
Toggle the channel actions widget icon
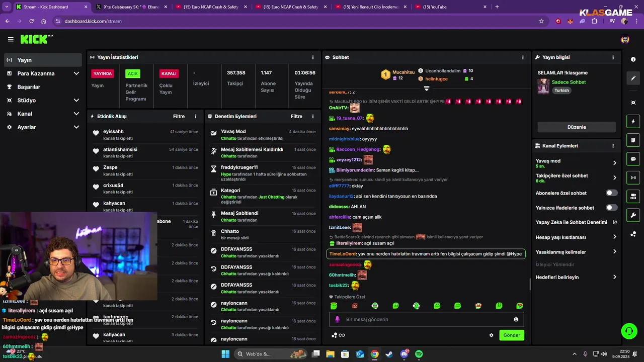coord(633,196)
